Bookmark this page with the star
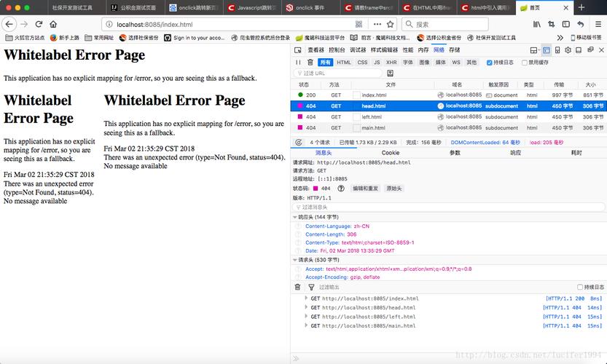The width and height of the screenshot is (607, 364). 391,24
